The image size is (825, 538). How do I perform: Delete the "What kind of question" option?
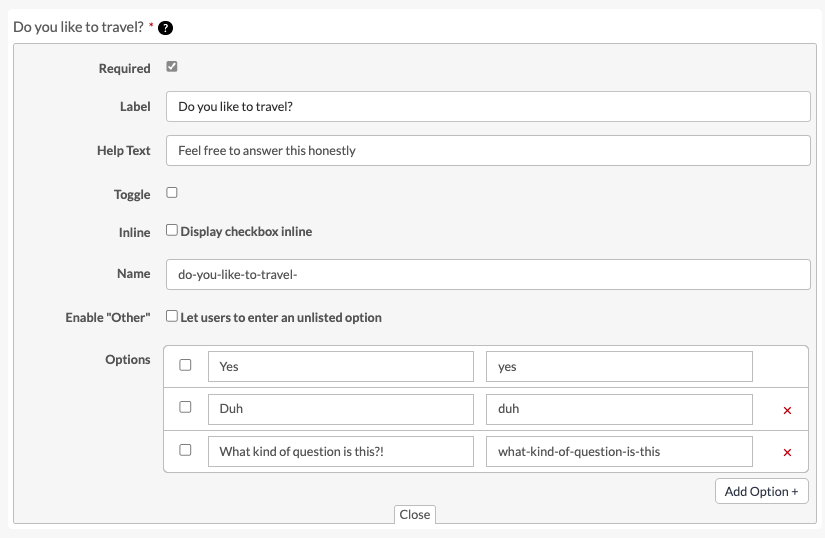787,452
